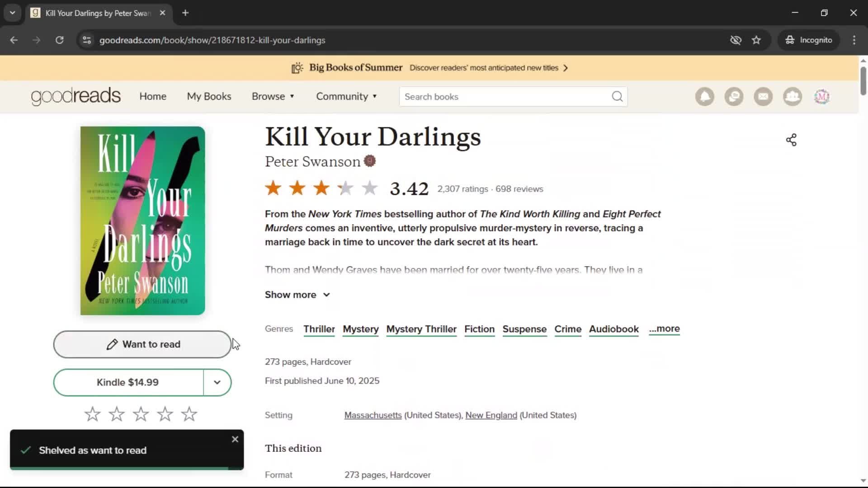Select text First published June 10, 2025
This screenshot has height=488, width=868.
[x=322, y=381]
